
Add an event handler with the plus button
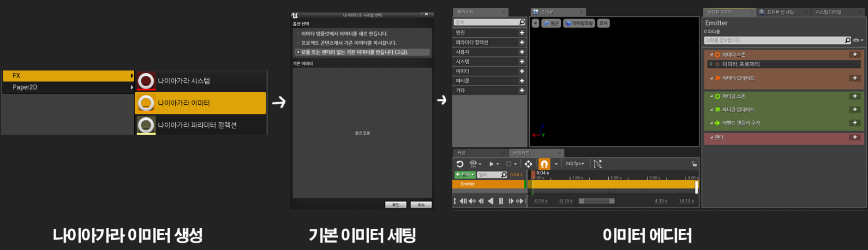pyautogui.click(x=855, y=123)
